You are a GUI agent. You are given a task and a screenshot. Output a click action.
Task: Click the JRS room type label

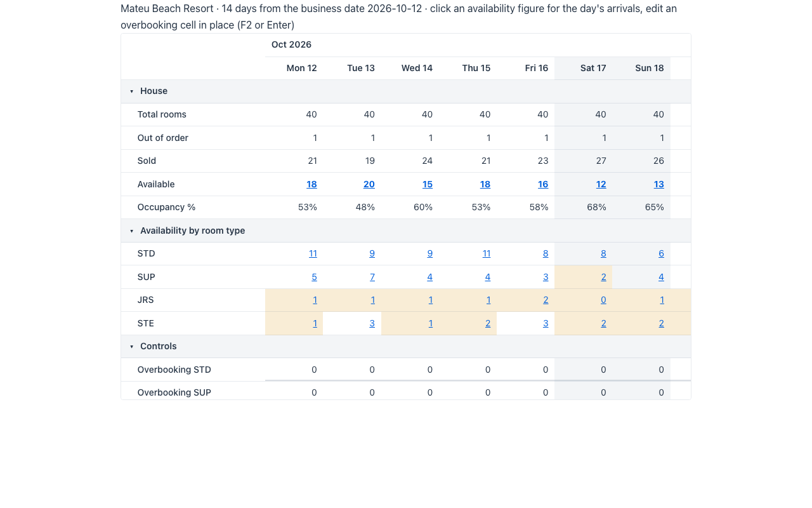coord(146,300)
